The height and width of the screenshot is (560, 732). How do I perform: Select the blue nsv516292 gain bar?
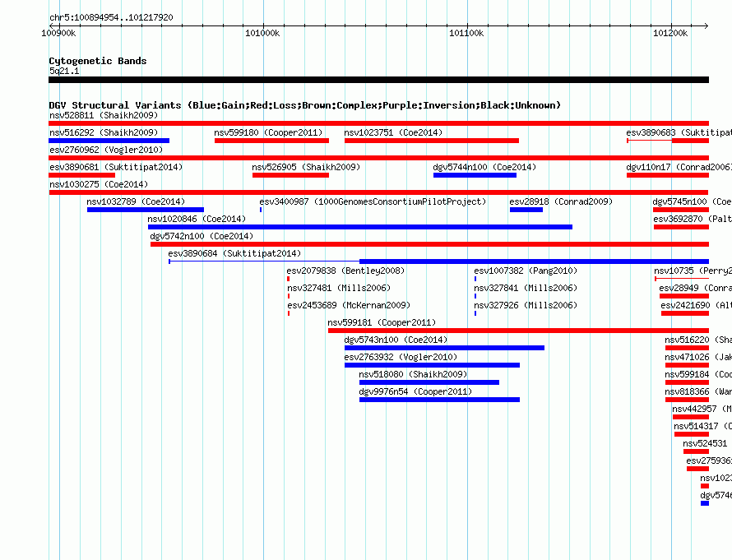pos(109,141)
